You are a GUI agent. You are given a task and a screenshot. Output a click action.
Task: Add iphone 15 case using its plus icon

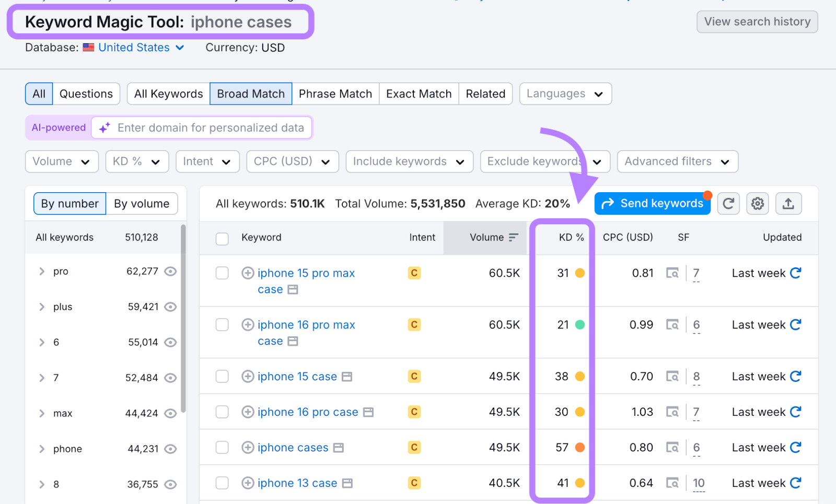(247, 376)
